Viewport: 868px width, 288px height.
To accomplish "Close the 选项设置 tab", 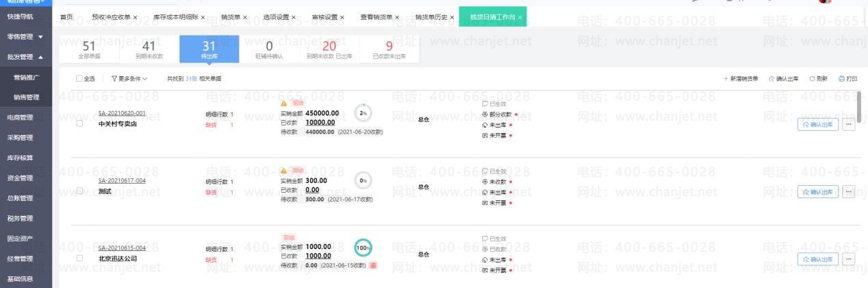I will coord(294,17).
